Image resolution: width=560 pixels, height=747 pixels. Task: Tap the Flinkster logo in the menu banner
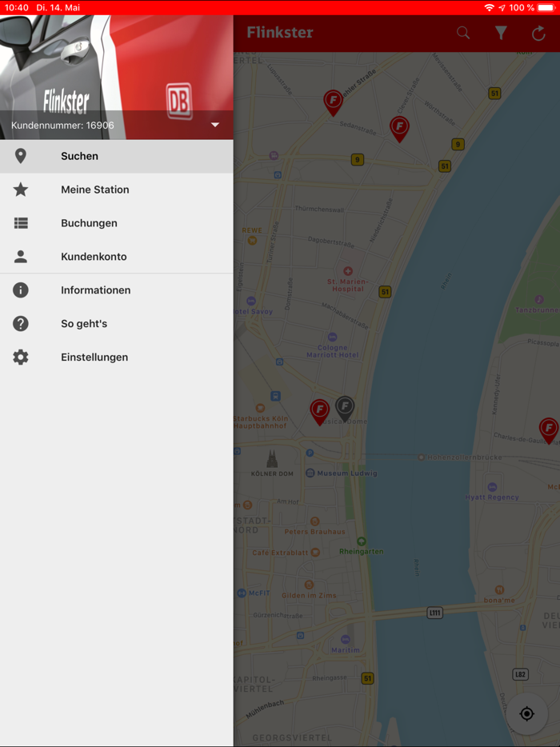(x=66, y=101)
